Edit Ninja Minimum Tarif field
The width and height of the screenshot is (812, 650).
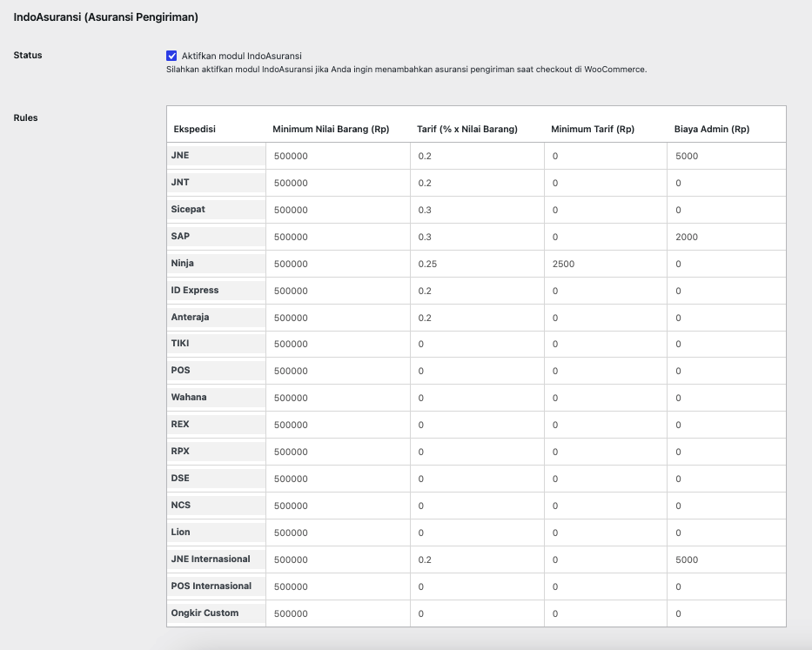pyautogui.click(x=606, y=264)
